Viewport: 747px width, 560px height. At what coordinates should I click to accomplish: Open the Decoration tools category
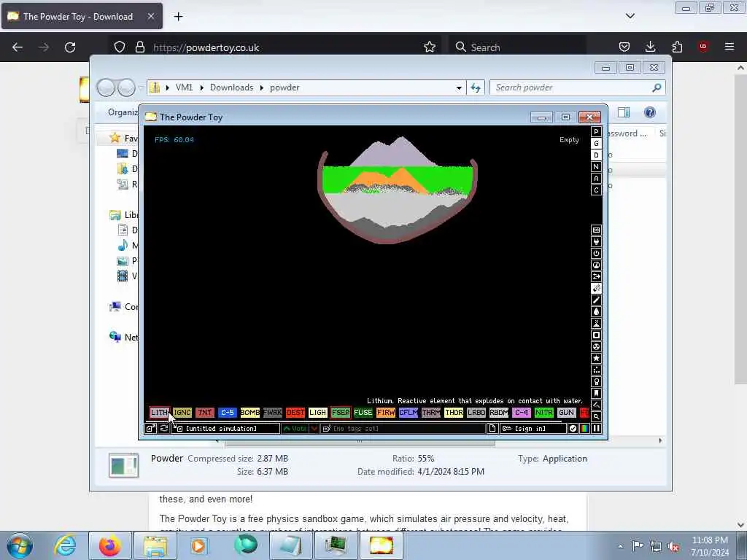pyautogui.click(x=596, y=405)
